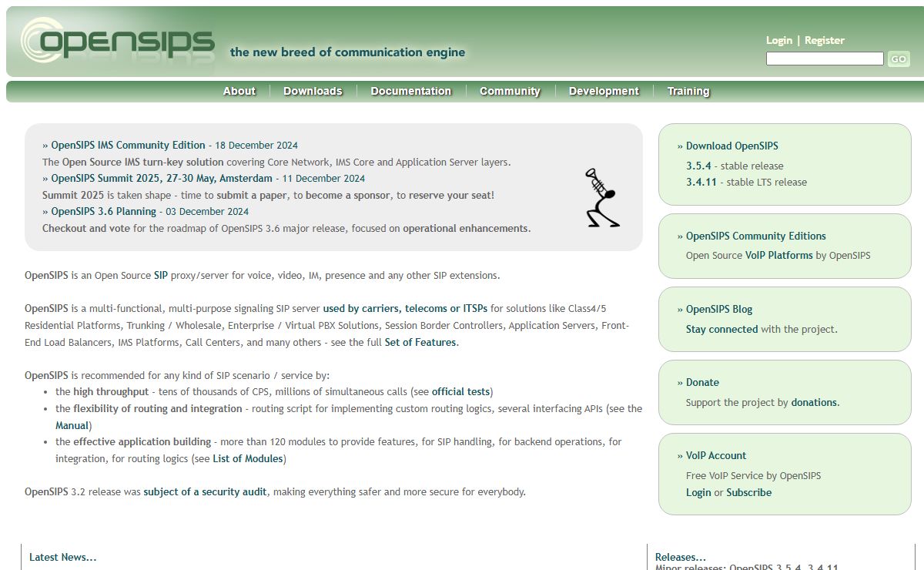The image size is (924, 570).
Task: Click the GO search button
Action: (899, 59)
